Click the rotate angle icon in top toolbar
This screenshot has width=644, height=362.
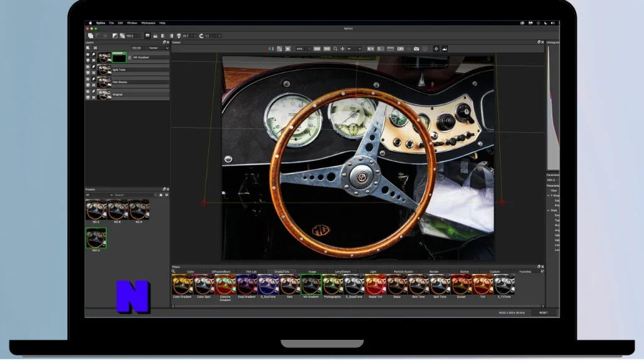(x=201, y=36)
